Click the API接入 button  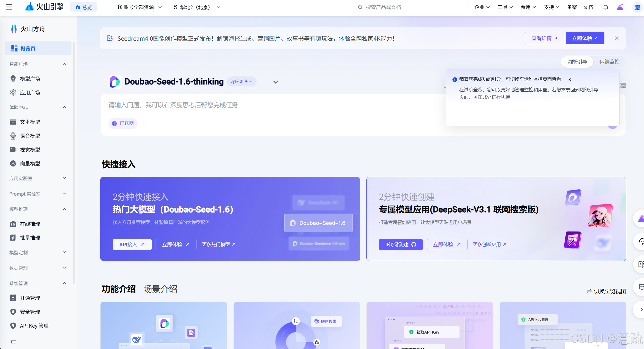[132, 245]
